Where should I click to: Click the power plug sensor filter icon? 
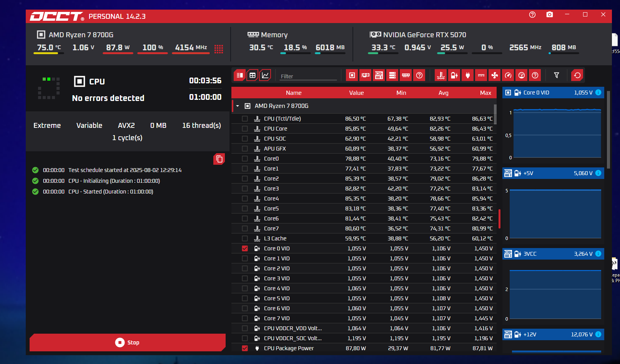pyautogui.click(x=467, y=75)
